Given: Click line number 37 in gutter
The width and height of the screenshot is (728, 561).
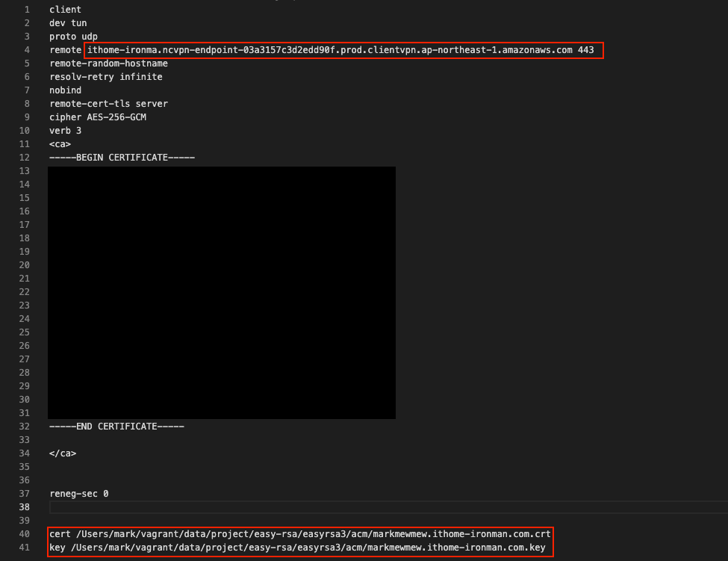Looking at the screenshot, I should click(x=24, y=494).
